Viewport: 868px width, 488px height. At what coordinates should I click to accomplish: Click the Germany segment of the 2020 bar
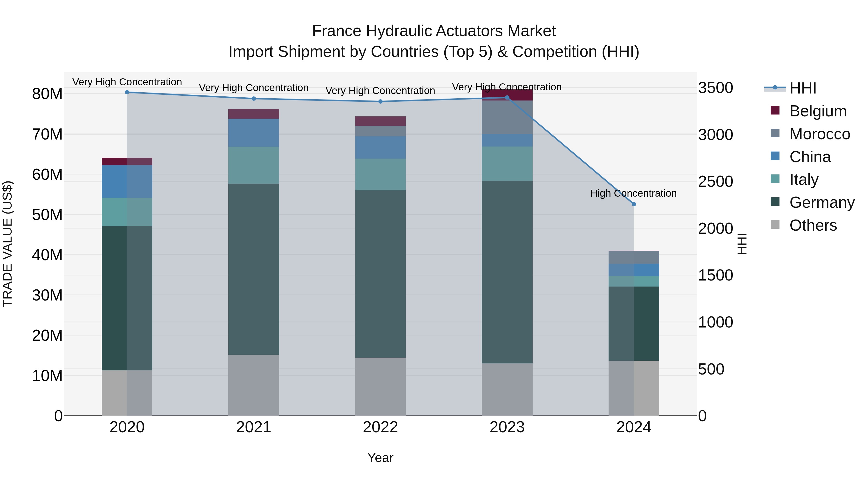[x=127, y=298]
